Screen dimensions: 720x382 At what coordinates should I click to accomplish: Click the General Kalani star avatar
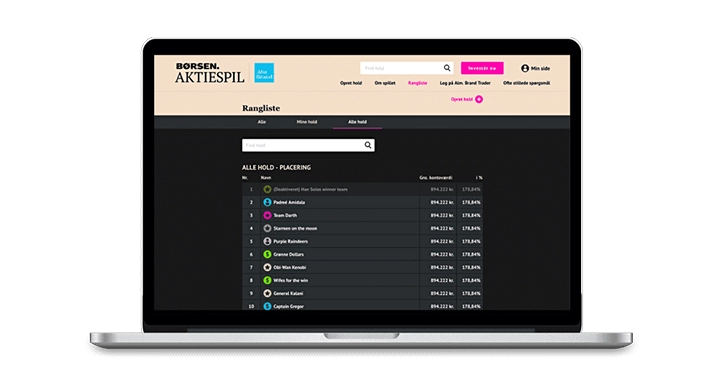(267, 293)
